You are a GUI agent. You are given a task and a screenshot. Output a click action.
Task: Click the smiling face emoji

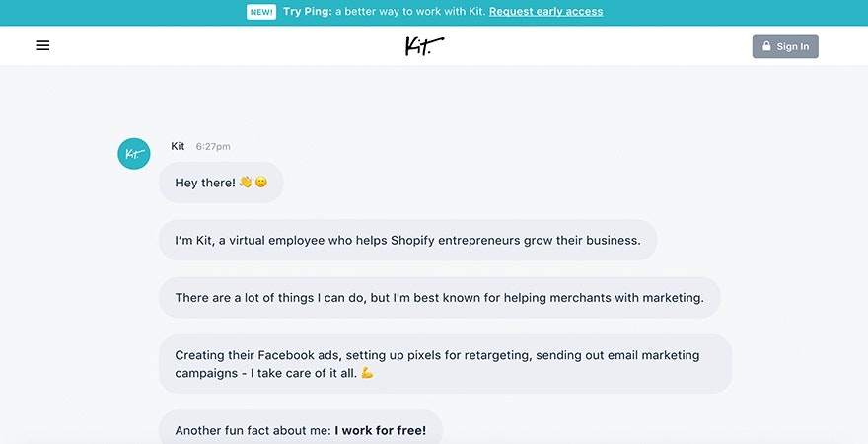261,183
